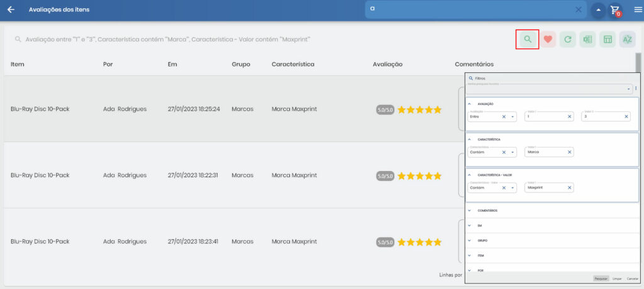This screenshot has width=644, height=289.
Task: Collapse the AVALIAÇÃO filter section
Action: click(x=469, y=104)
